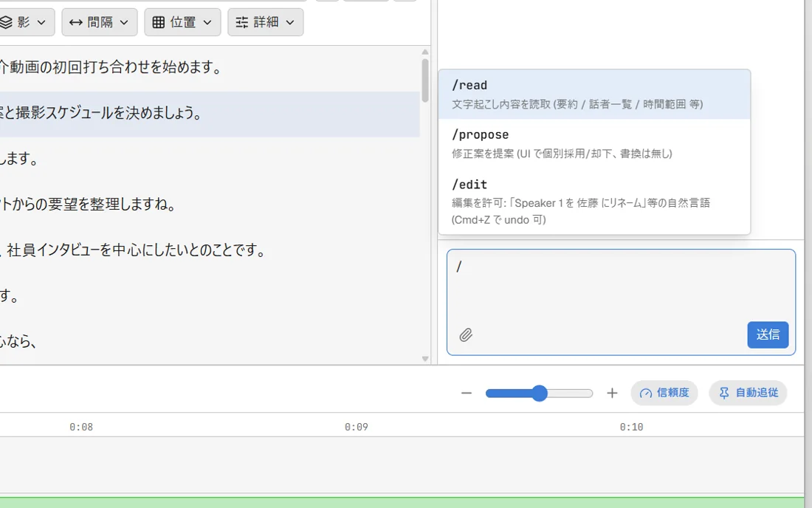
Task: Toggle the 自動追従 auto-follow button
Action: tap(748, 393)
